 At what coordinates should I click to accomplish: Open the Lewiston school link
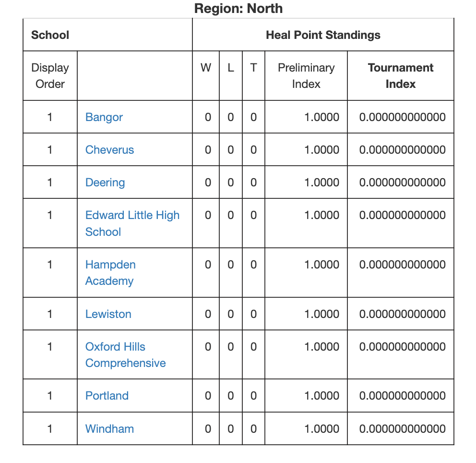(108, 314)
